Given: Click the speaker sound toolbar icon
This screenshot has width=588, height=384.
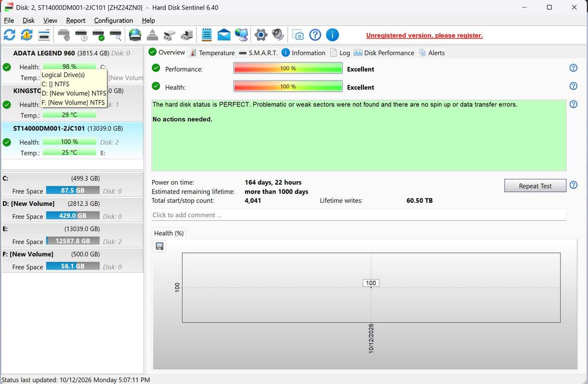Looking at the screenshot, I should click(x=278, y=35).
